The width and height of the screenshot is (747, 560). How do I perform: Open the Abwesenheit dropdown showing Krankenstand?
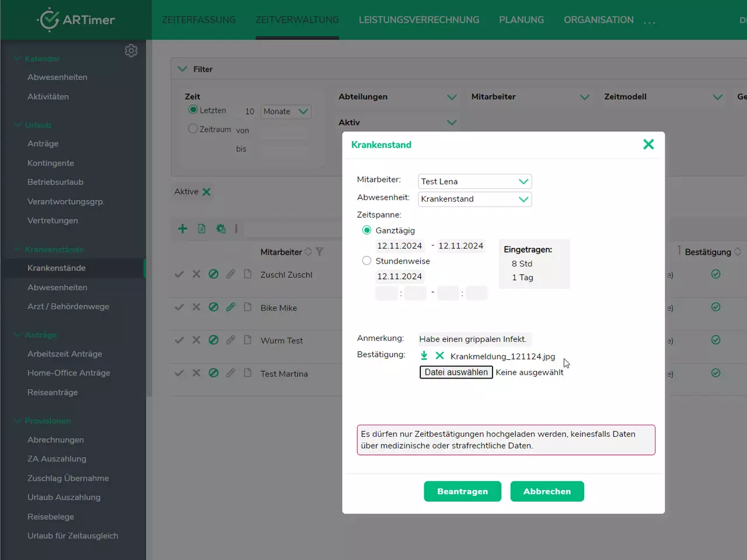pos(475,199)
